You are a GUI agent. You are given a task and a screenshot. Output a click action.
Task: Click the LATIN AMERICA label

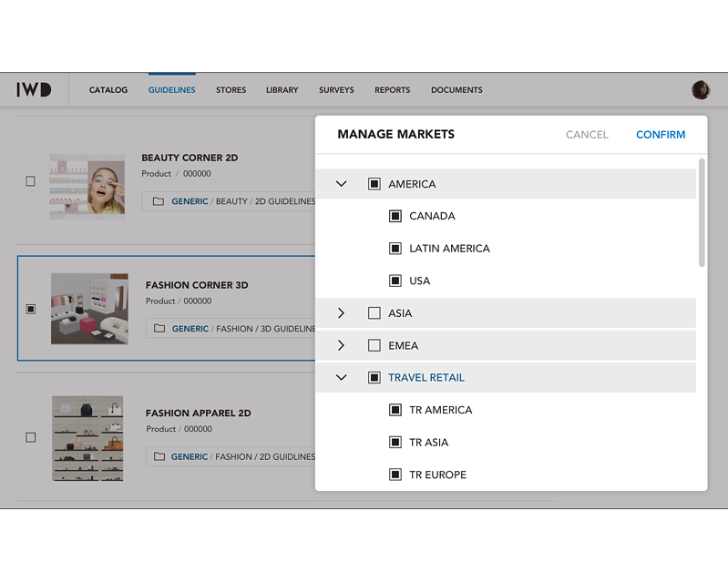pos(449,249)
